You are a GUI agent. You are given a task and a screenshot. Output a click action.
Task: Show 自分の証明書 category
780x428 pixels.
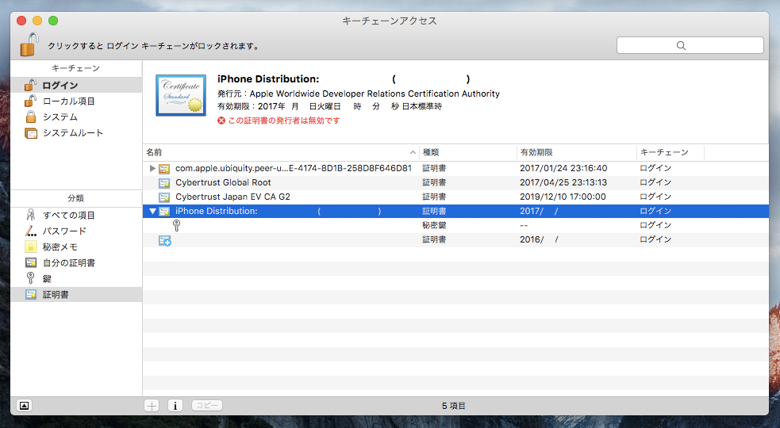tap(76, 263)
